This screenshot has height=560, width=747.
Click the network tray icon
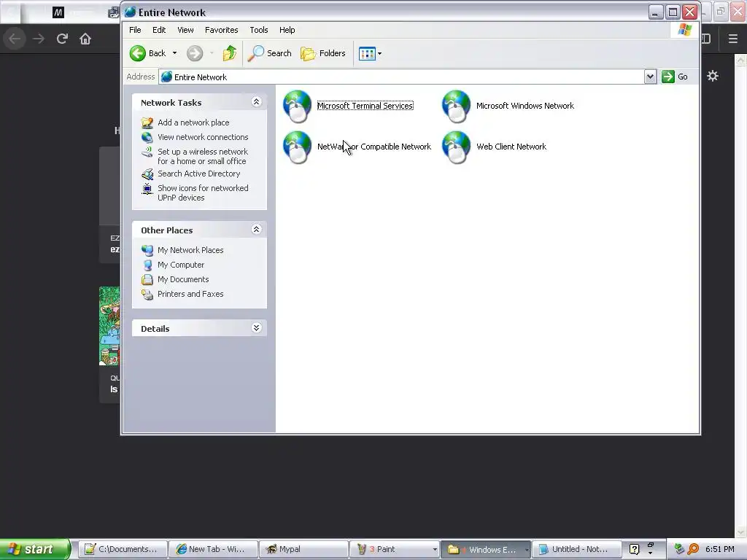point(679,549)
